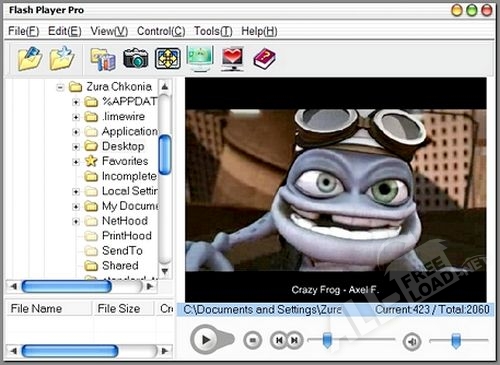Click the open file folder icon
This screenshot has width=500, height=365.
pyautogui.click(x=30, y=59)
